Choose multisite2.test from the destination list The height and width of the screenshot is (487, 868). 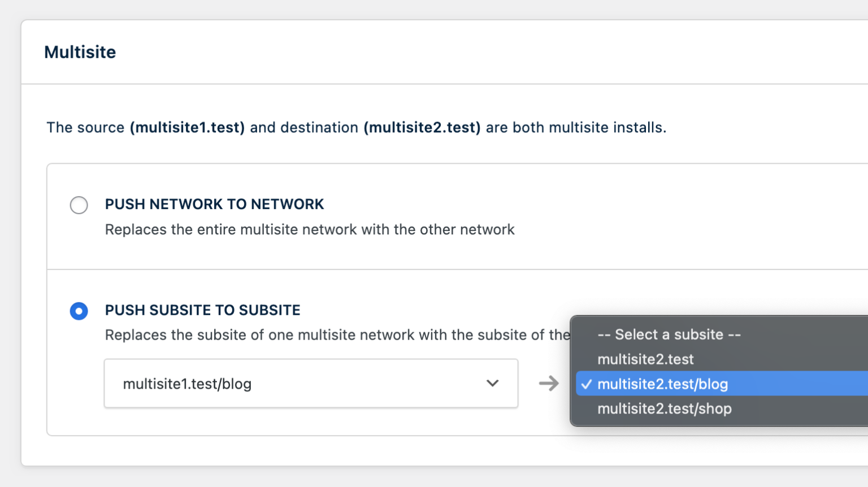tap(645, 359)
